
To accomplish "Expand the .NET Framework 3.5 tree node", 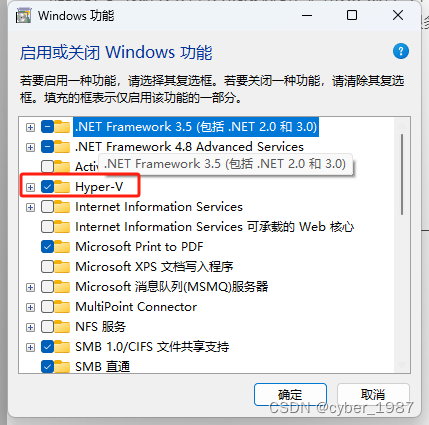I will [x=30, y=127].
